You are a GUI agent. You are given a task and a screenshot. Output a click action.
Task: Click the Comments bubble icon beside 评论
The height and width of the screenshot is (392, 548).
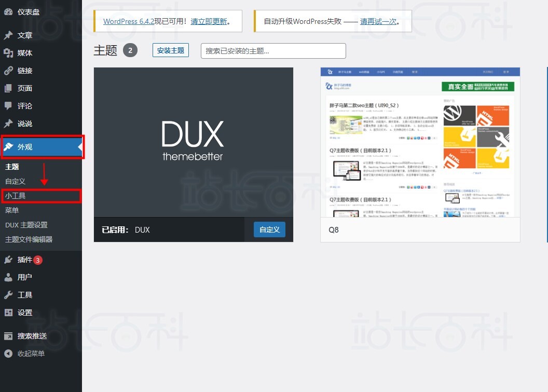tap(8, 106)
